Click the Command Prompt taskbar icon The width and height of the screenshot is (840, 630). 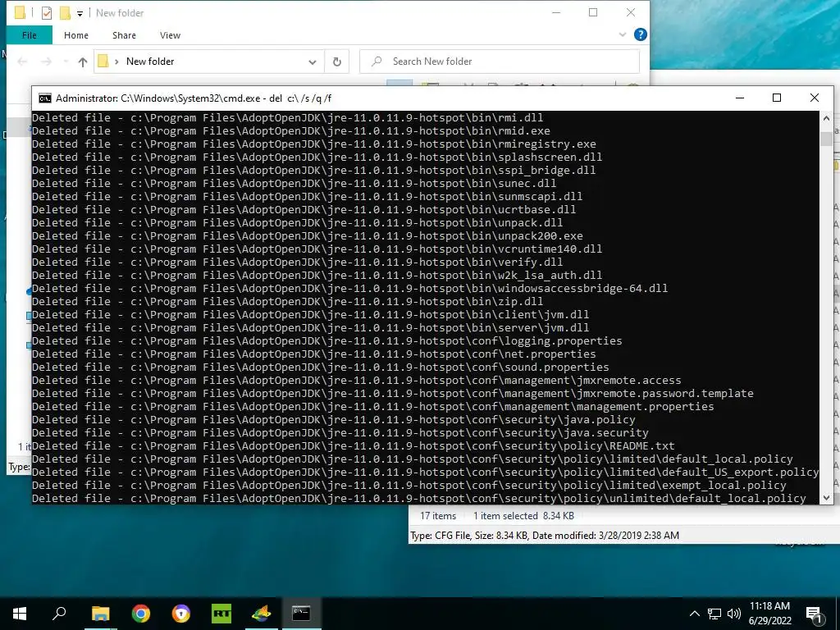pos(301,614)
